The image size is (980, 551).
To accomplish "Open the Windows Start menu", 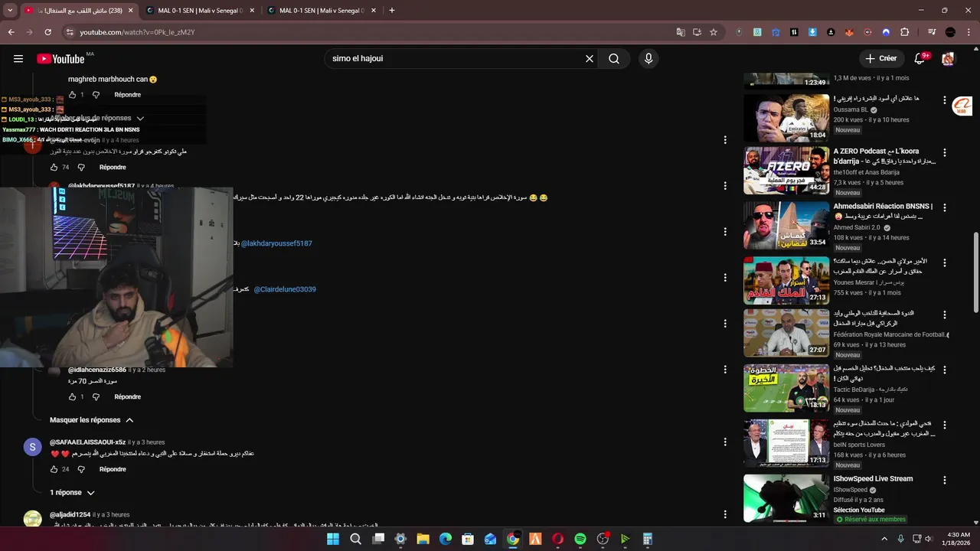I will 333,539.
